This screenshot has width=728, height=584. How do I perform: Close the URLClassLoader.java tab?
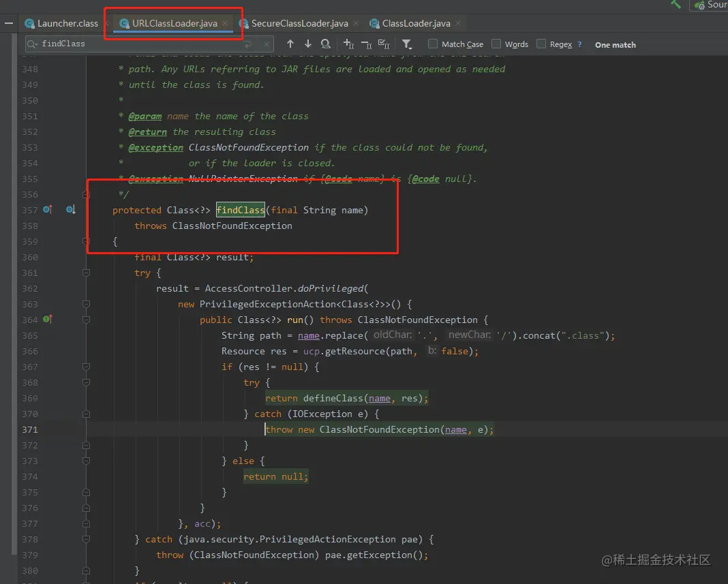click(225, 22)
